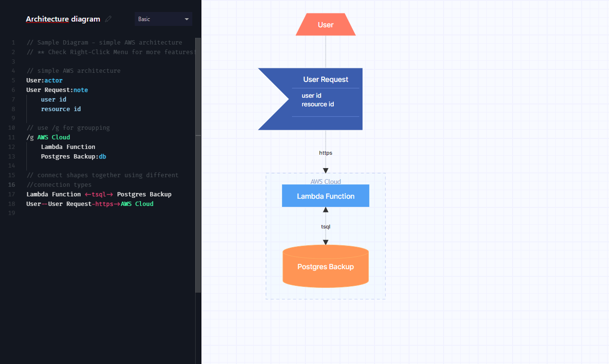Click code line 'User:actor'
Screen dimensions: 609x364
click(45, 80)
